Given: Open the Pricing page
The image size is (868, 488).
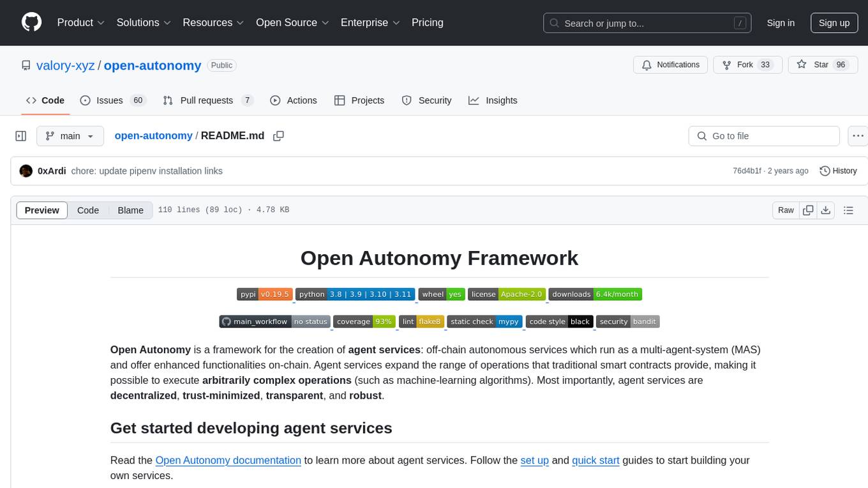Looking at the screenshot, I should [428, 22].
